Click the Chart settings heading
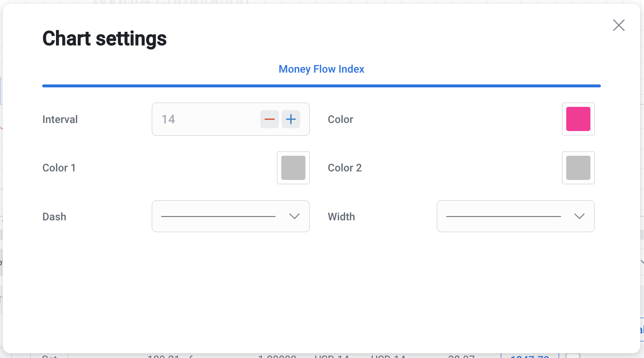The height and width of the screenshot is (358, 644). (104, 38)
